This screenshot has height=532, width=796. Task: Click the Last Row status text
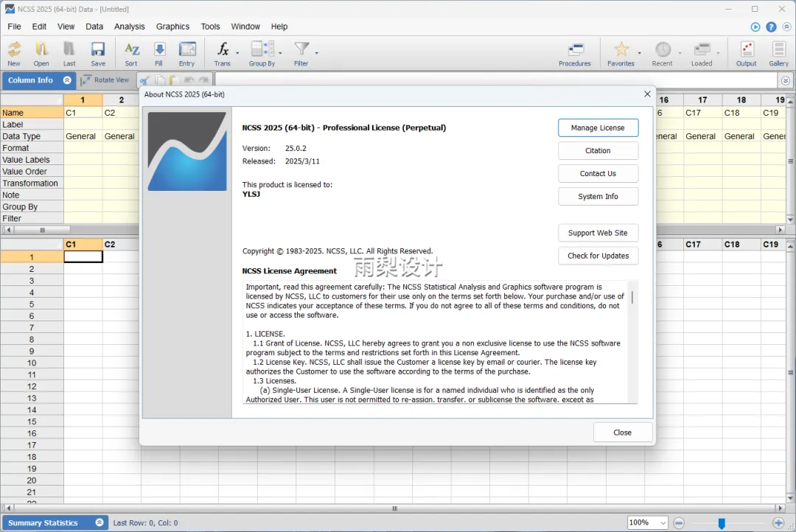(x=145, y=523)
